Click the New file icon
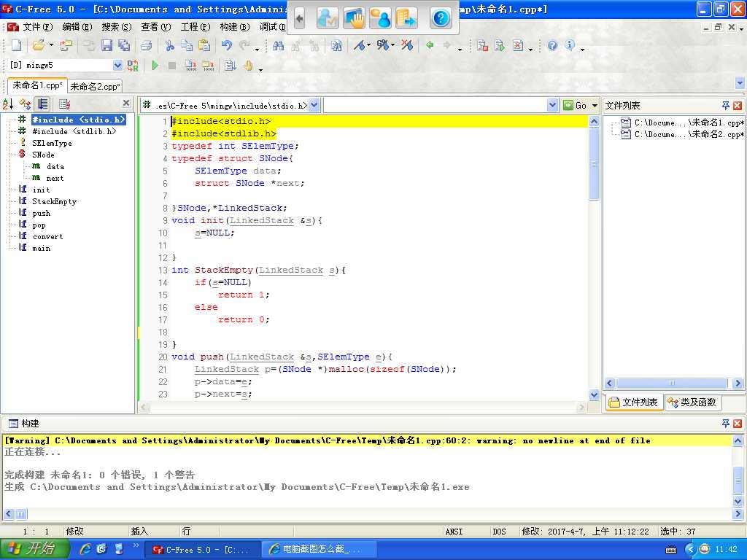This screenshot has height=560, width=747. click(x=16, y=45)
